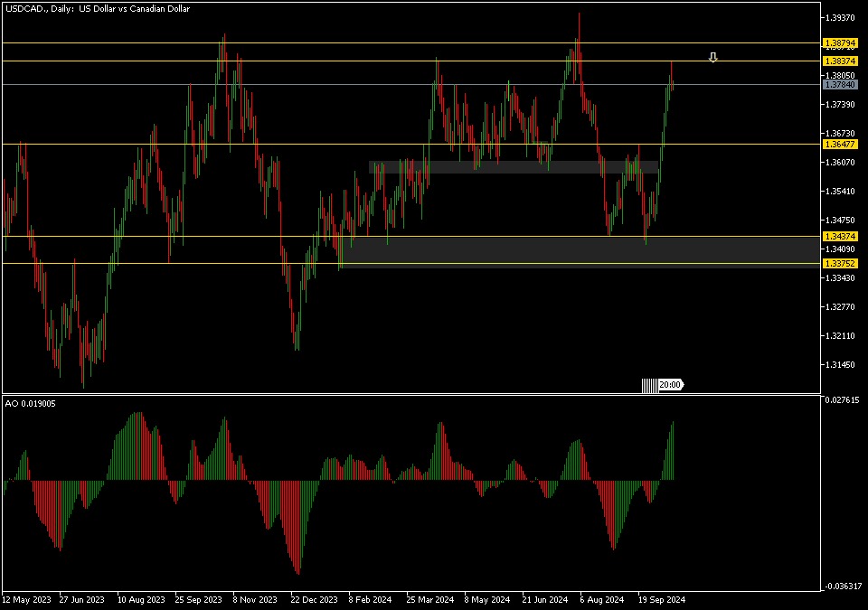868x610 pixels.
Task: Click the 1.36730 price scale value
Action: (840, 134)
